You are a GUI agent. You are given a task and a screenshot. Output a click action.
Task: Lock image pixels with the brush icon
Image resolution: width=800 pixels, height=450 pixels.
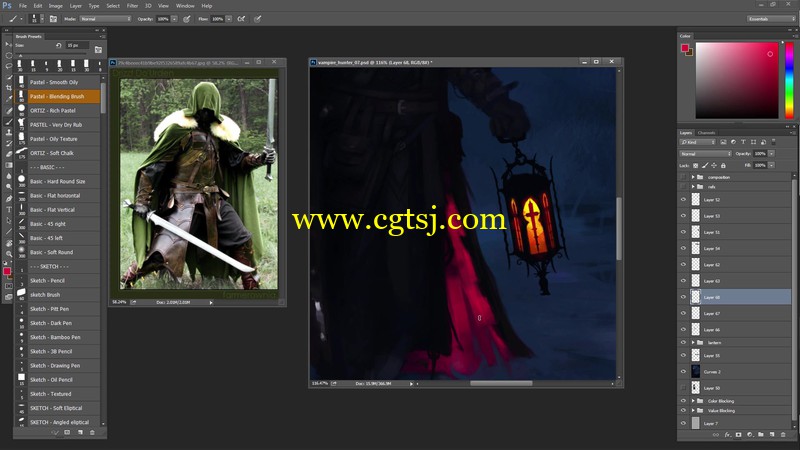(x=705, y=165)
